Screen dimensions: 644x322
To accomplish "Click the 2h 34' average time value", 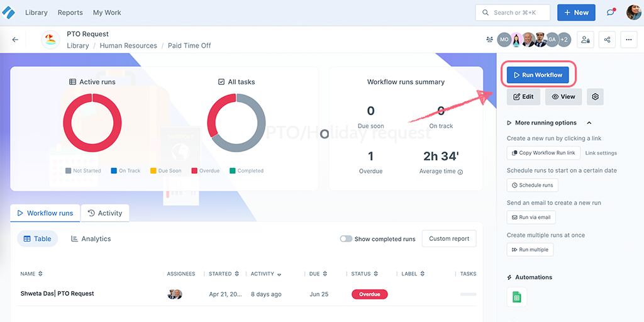I will click(441, 156).
